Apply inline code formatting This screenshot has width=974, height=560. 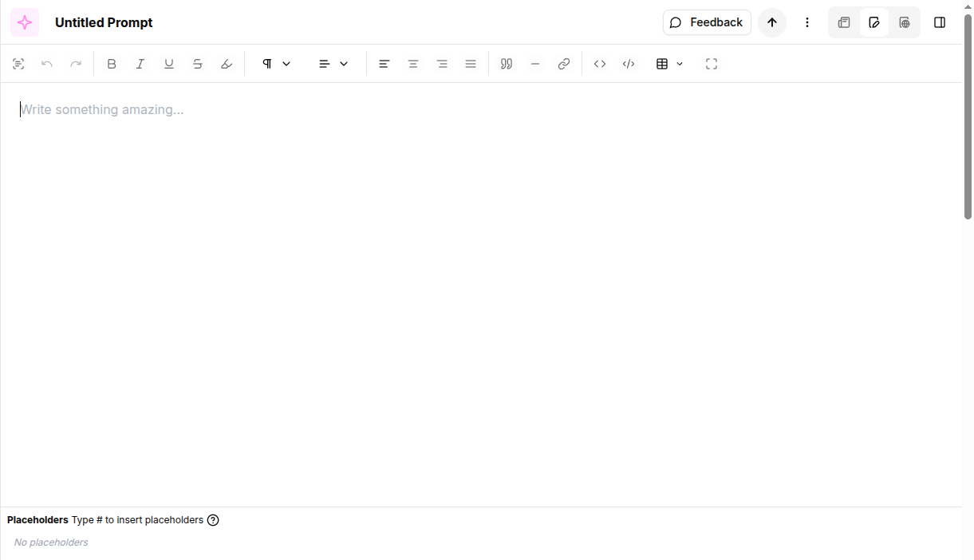point(600,64)
